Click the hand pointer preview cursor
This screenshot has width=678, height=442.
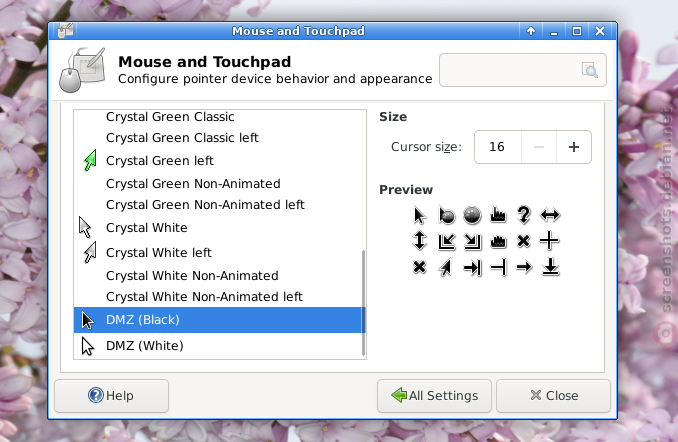pyautogui.click(x=498, y=215)
